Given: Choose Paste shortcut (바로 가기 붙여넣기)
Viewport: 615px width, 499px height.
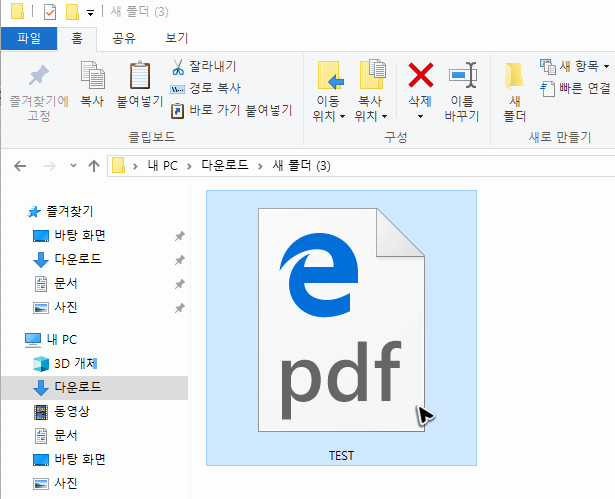Looking at the screenshot, I should pyautogui.click(x=232, y=111).
